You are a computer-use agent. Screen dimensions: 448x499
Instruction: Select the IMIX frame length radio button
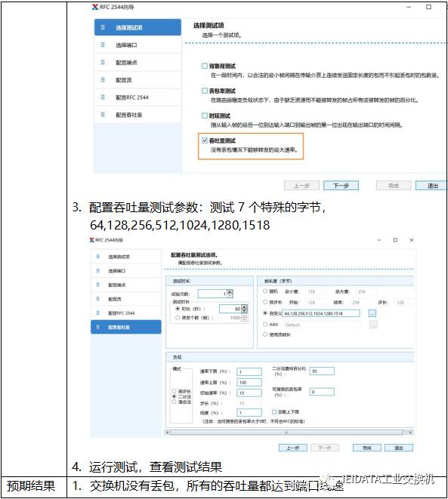tap(265, 325)
